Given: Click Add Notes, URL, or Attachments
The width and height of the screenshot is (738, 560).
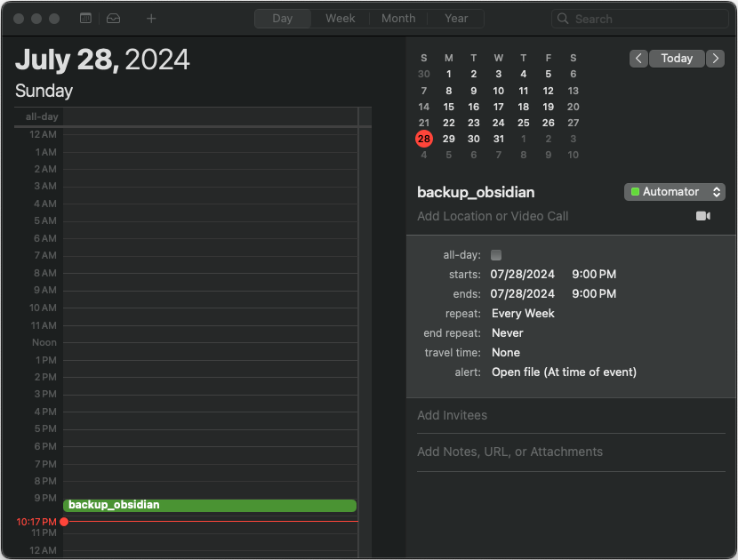Looking at the screenshot, I should 509,452.
